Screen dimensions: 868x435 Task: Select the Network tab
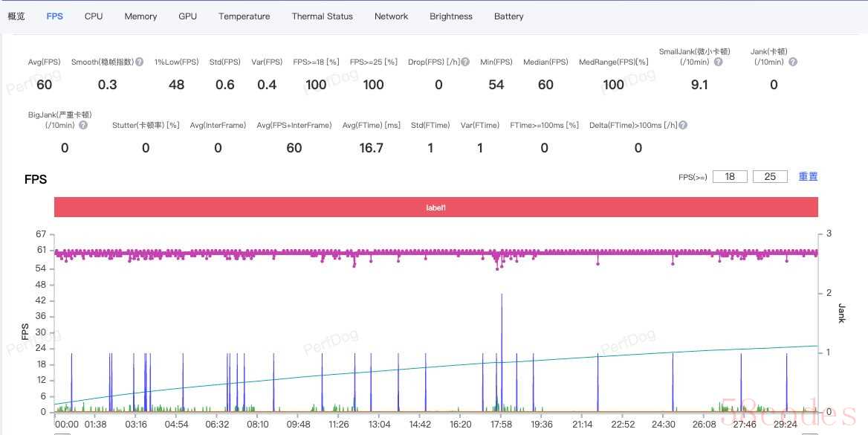click(391, 16)
